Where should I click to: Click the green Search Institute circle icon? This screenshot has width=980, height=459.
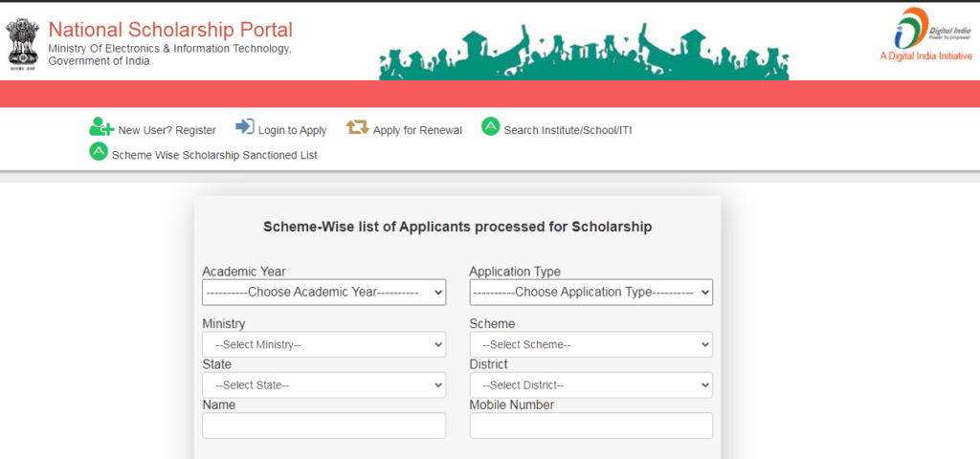point(491,126)
